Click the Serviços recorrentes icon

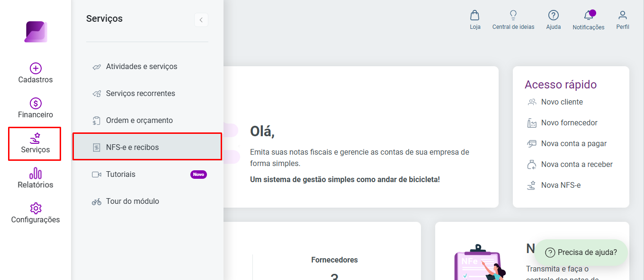(x=97, y=94)
